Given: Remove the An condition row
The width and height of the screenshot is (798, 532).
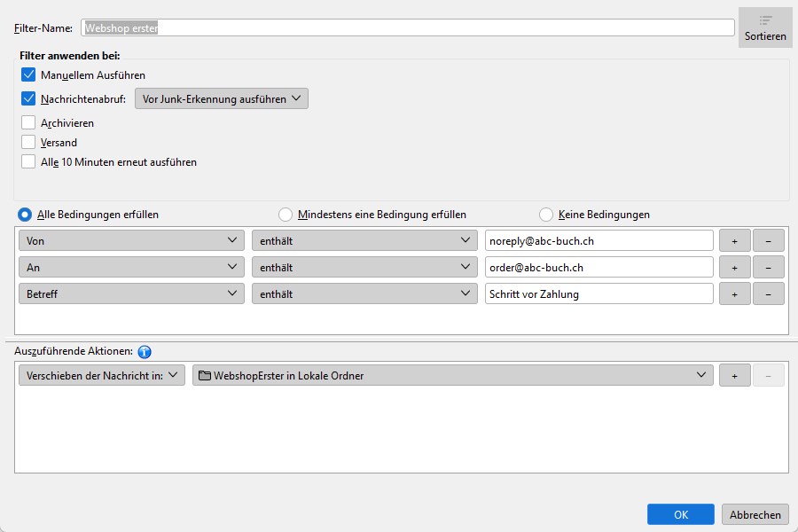Looking at the screenshot, I should (x=768, y=267).
